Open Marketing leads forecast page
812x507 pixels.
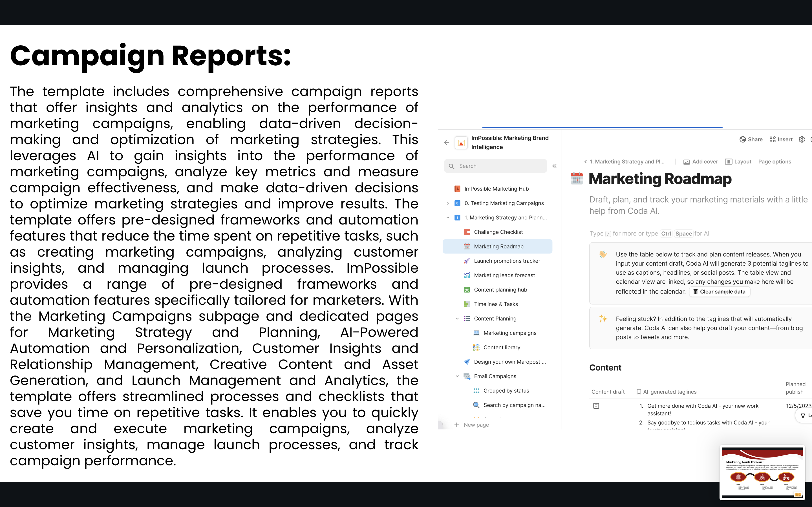coord(504,275)
